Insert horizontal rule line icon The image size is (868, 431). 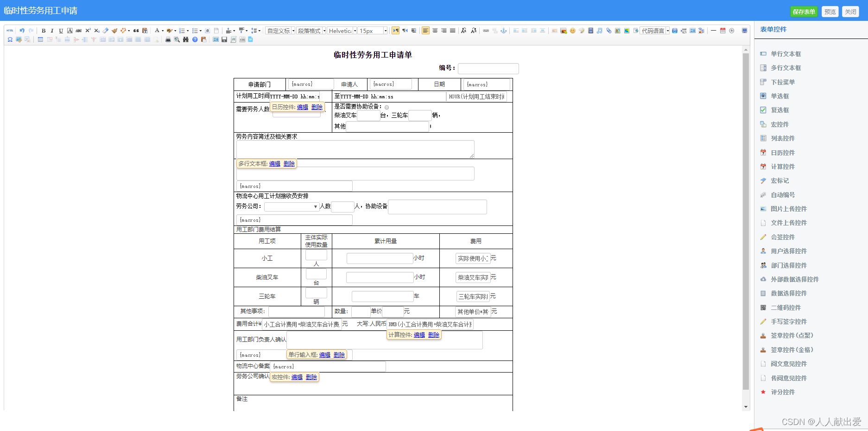[714, 31]
